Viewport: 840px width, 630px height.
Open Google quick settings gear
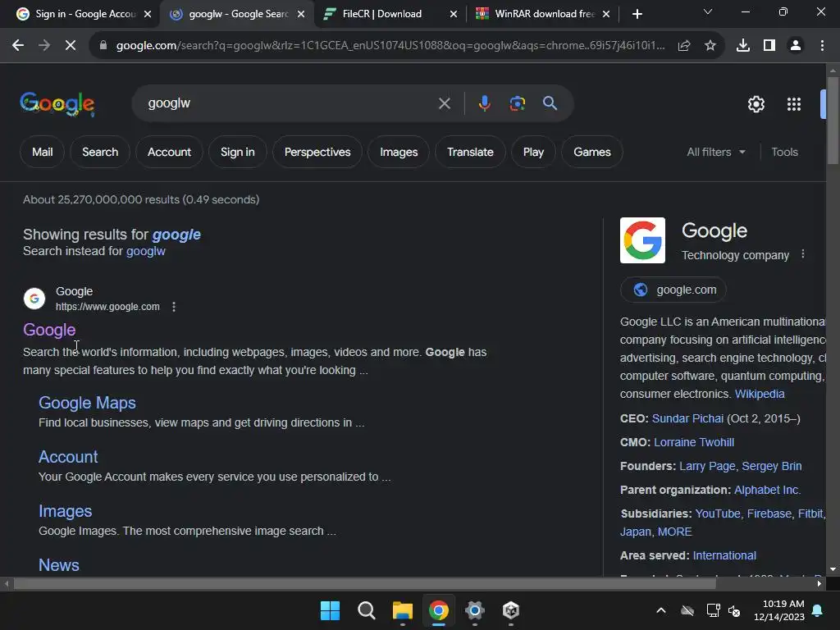click(756, 104)
